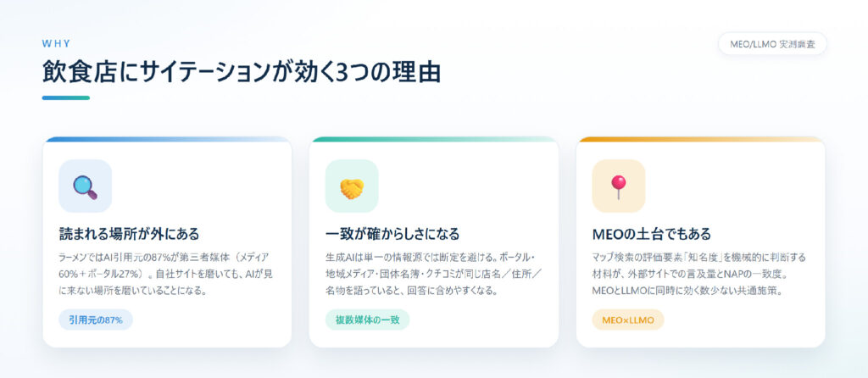
Task: Click the WHY label above the title
Action: (x=56, y=44)
